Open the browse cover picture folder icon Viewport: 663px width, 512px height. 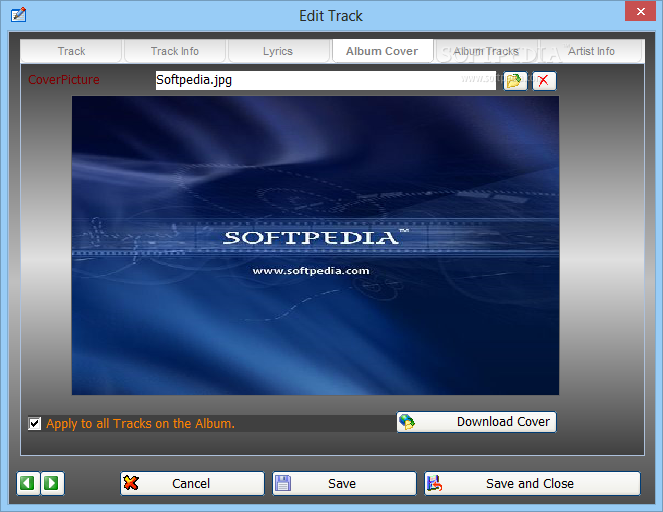[515, 81]
